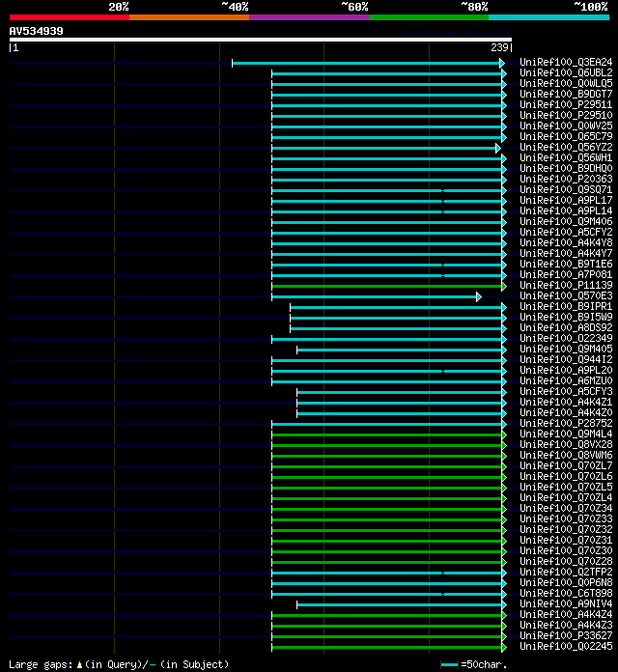Click the purple ~60% identity legend segment
This screenshot has height=672, width=618.
coord(309,17)
